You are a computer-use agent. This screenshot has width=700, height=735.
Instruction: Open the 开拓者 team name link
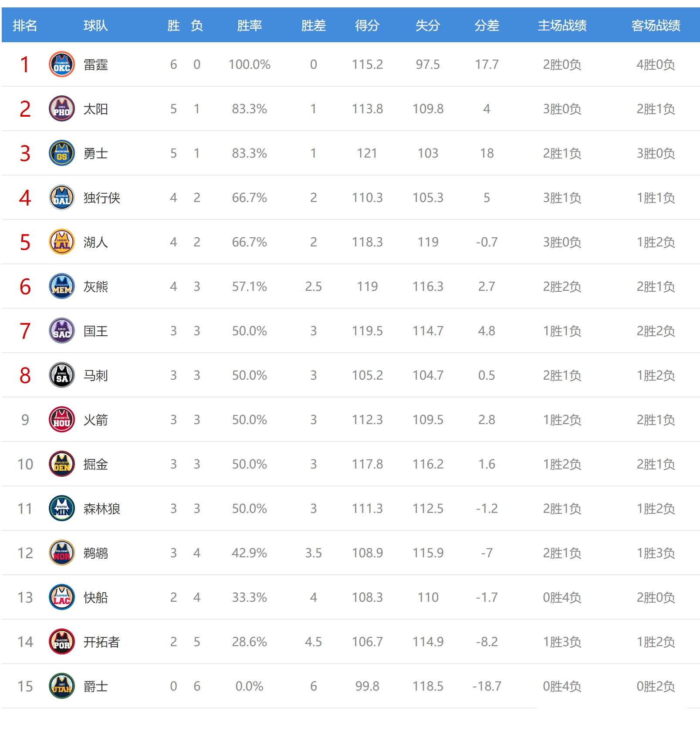click(x=102, y=642)
